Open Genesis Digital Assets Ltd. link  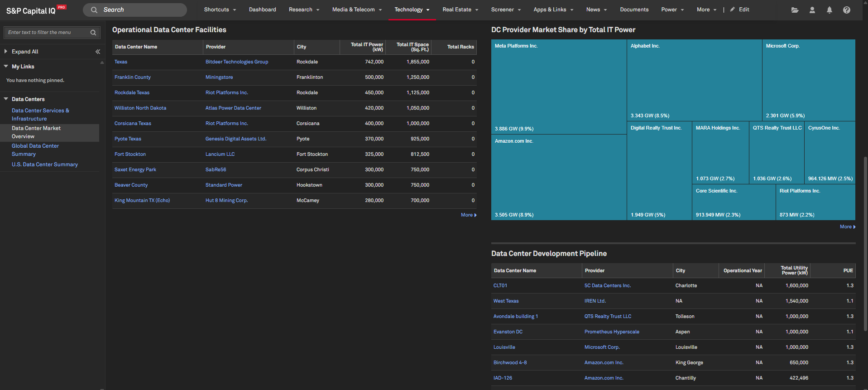(236, 139)
